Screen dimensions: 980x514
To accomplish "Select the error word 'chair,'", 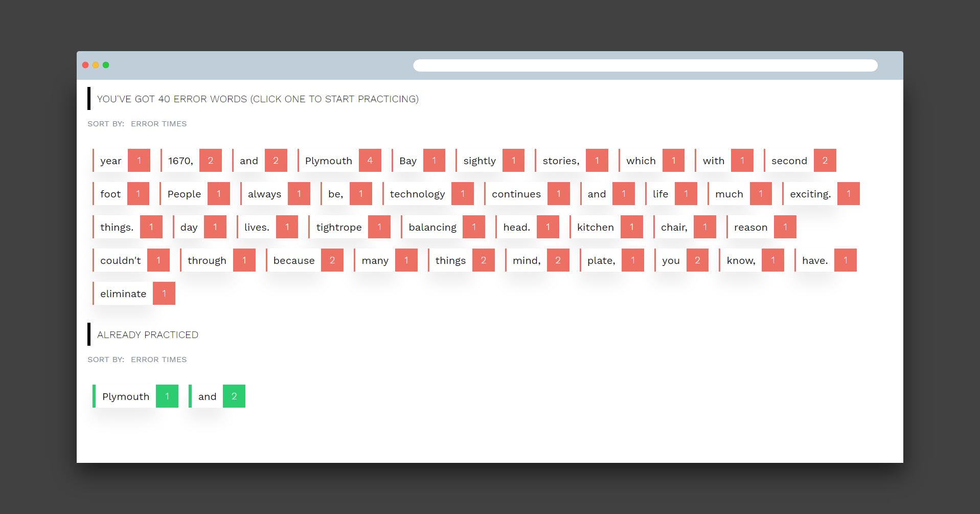I will [685, 227].
